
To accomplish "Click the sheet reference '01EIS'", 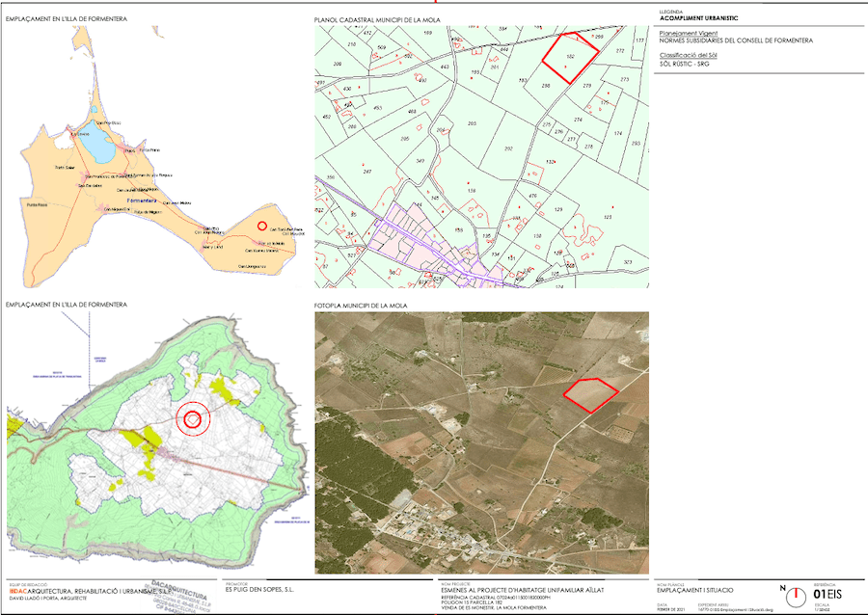I will pos(827,595).
